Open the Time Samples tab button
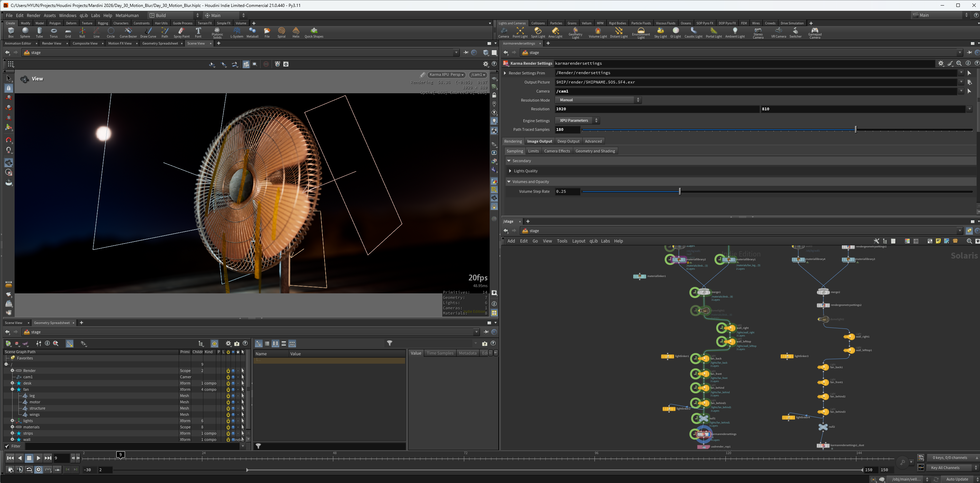Image resolution: width=980 pixels, height=483 pixels. (440, 354)
